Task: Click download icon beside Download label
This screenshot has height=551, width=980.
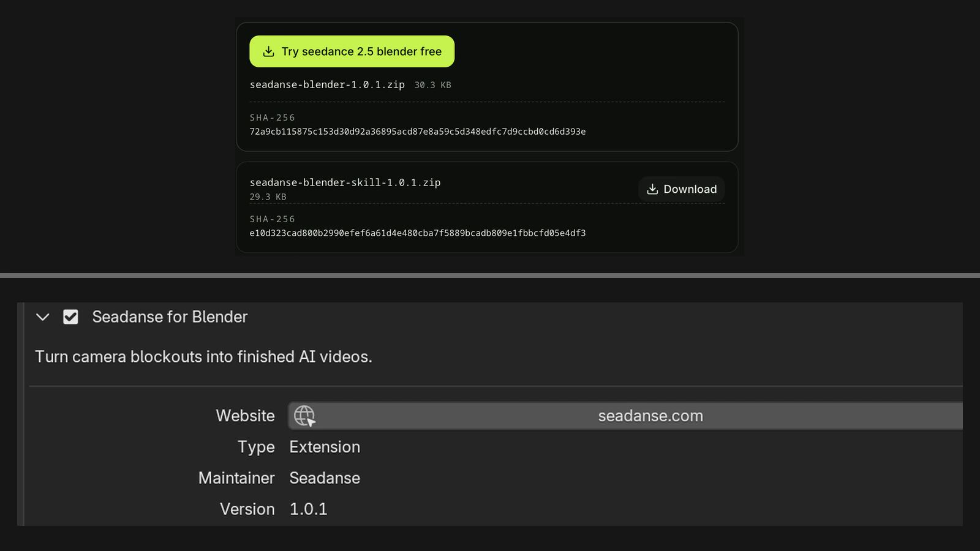Action: pyautogui.click(x=652, y=189)
